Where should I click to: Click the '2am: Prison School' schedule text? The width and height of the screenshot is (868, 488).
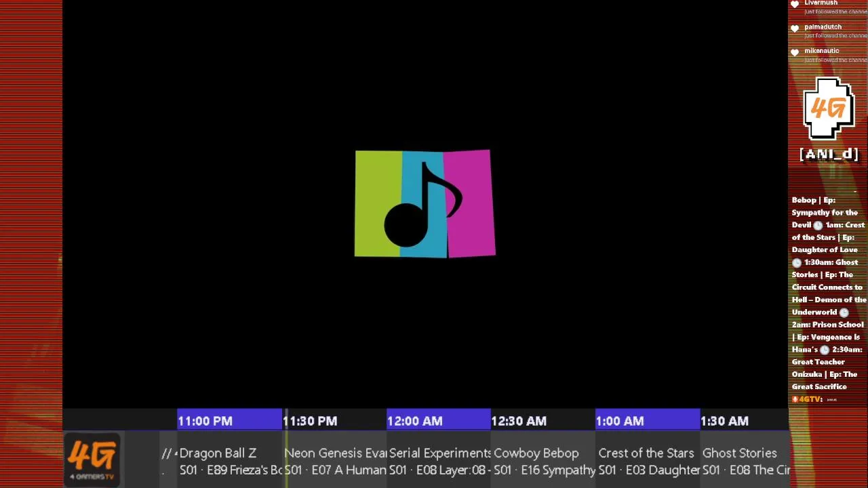(828, 325)
